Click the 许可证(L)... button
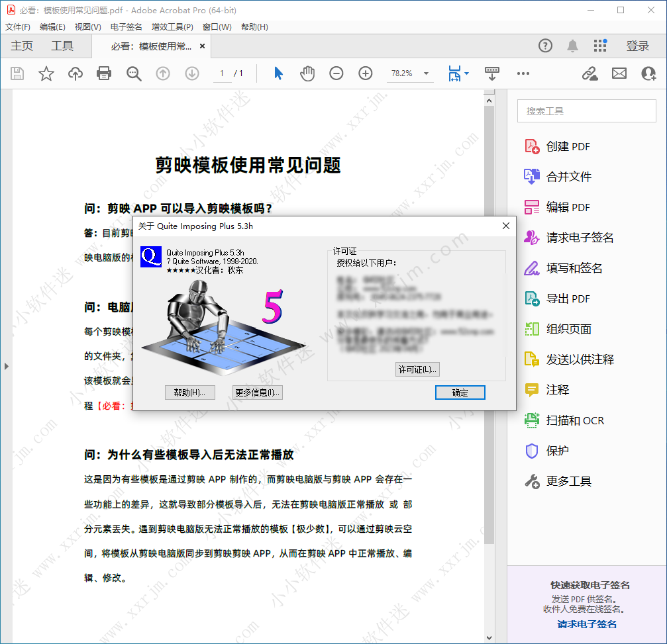 417,369
